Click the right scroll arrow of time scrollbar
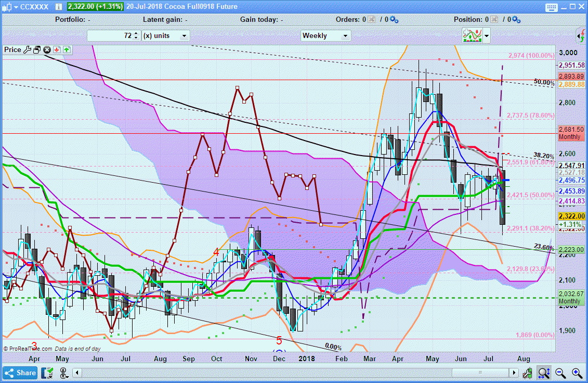This screenshot has width=588, height=383. point(514,373)
